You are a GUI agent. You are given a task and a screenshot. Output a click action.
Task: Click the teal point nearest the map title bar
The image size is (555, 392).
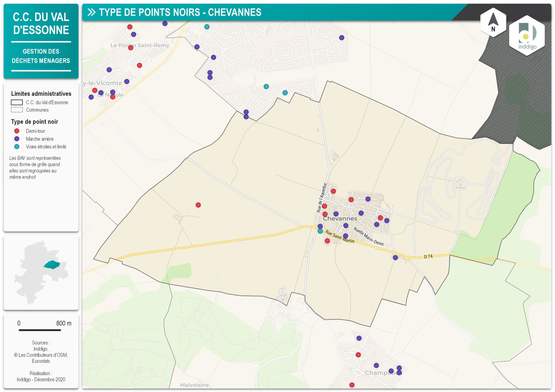(x=207, y=27)
